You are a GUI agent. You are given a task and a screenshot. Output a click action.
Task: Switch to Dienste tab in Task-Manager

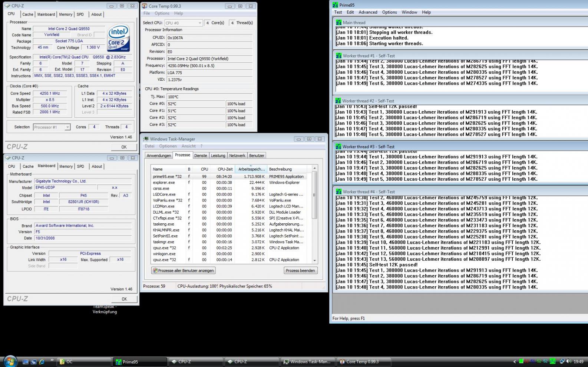[201, 156]
